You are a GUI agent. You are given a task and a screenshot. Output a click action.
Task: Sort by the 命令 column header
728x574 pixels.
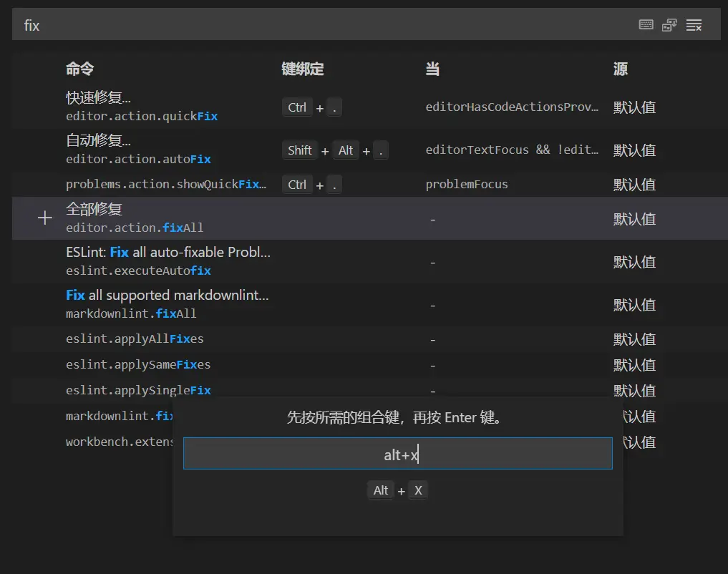(79, 69)
